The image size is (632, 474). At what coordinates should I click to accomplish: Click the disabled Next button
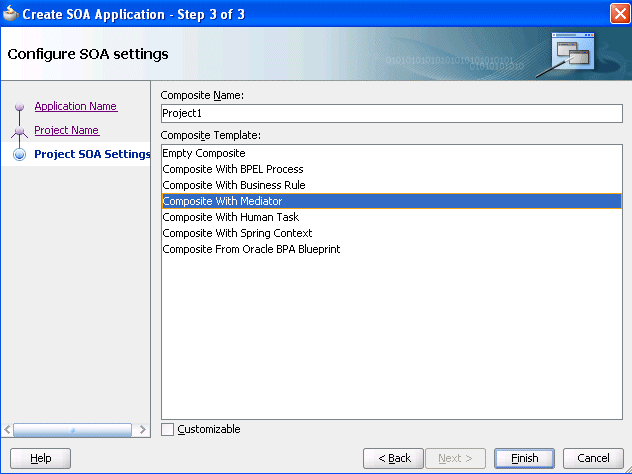tap(455, 458)
